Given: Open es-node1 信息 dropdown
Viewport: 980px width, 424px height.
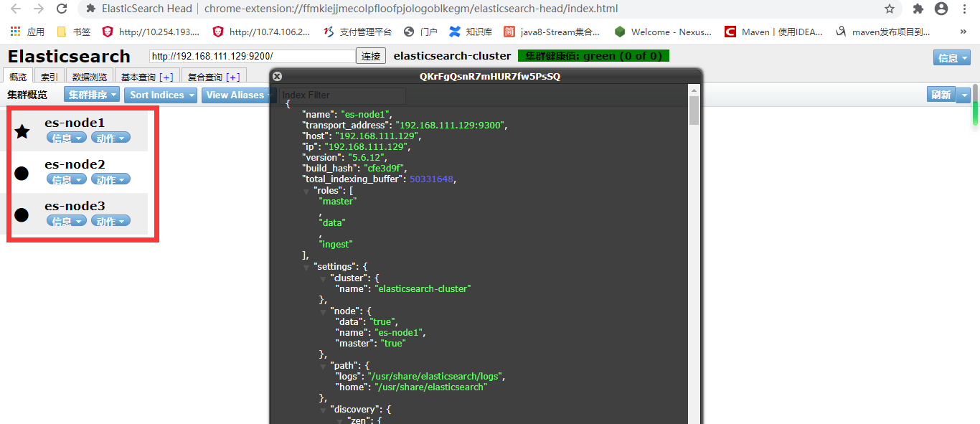Looking at the screenshot, I should [x=67, y=138].
